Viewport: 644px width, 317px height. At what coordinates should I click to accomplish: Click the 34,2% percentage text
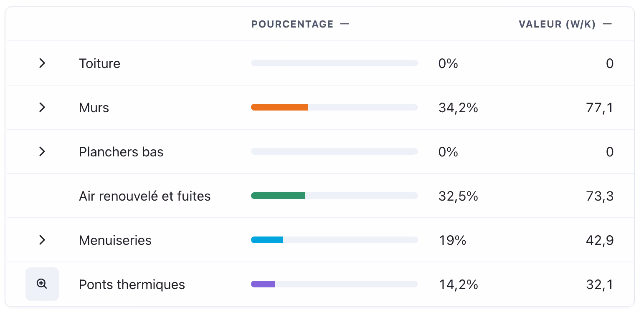click(458, 108)
